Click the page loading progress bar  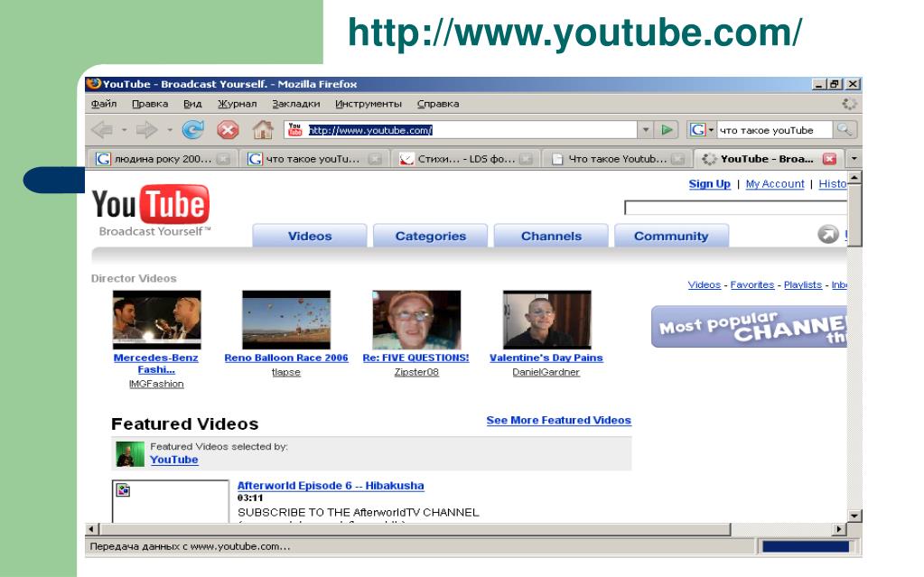[806, 546]
